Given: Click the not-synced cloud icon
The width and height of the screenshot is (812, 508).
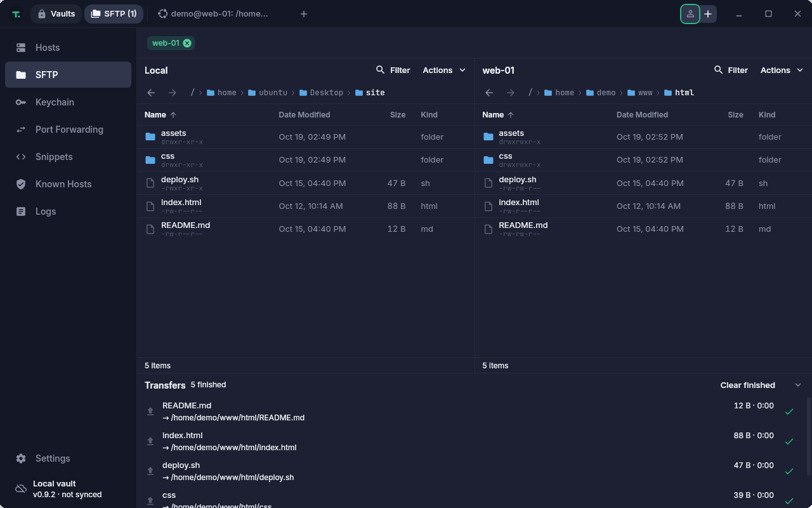Looking at the screenshot, I should (21, 489).
